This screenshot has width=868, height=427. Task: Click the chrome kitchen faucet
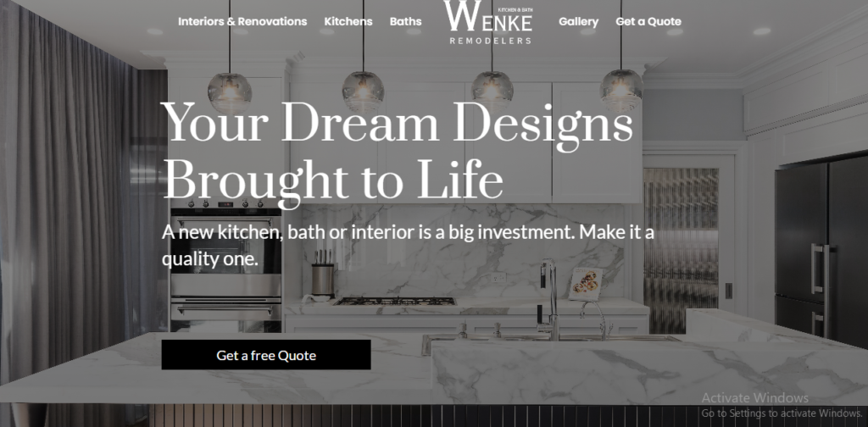click(x=549, y=299)
